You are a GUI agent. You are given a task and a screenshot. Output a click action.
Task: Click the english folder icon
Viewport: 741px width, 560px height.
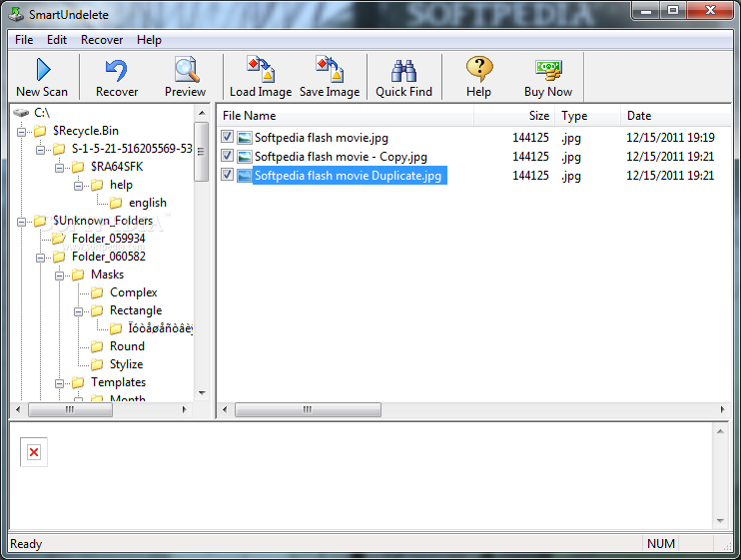(x=116, y=203)
